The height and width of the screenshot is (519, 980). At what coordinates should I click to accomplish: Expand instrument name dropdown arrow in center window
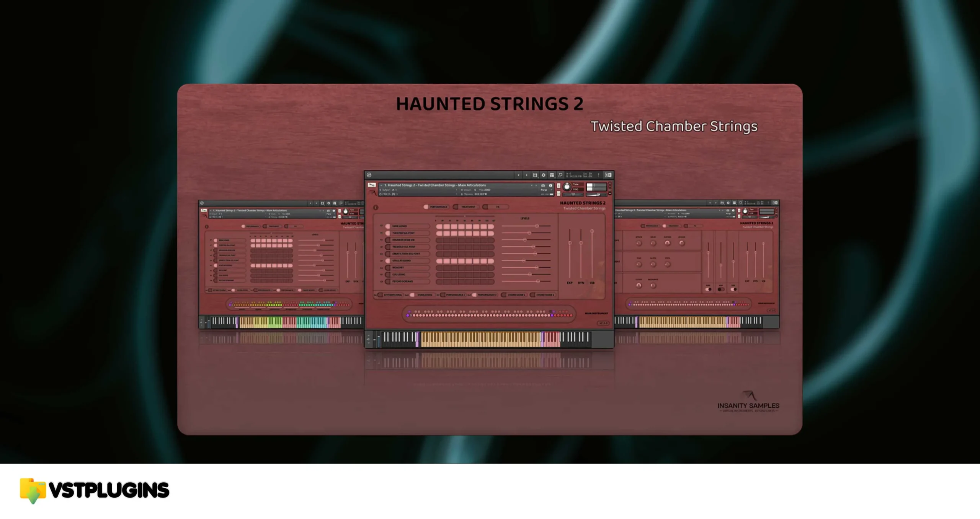tap(381, 185)
